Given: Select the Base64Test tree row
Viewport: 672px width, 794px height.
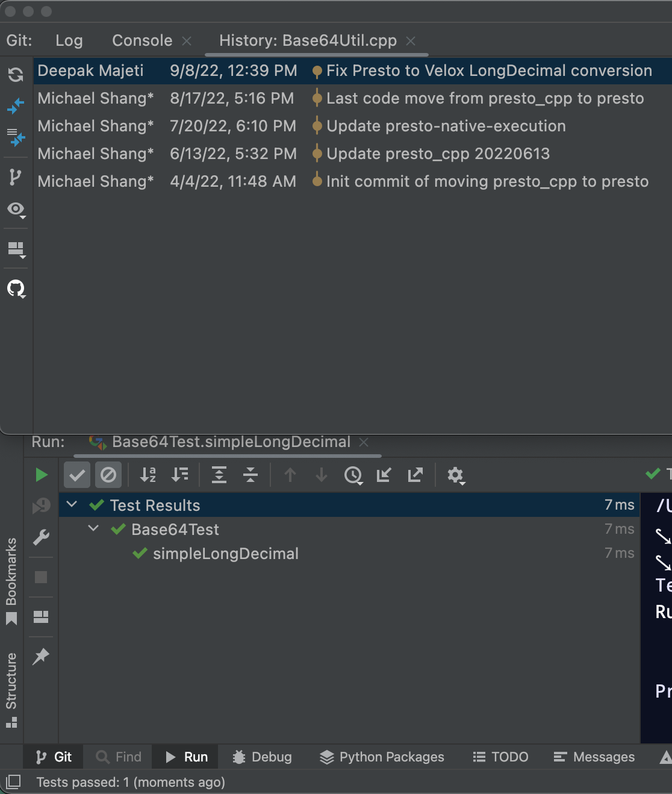Looking at the screenshot, I should (349, 530).
